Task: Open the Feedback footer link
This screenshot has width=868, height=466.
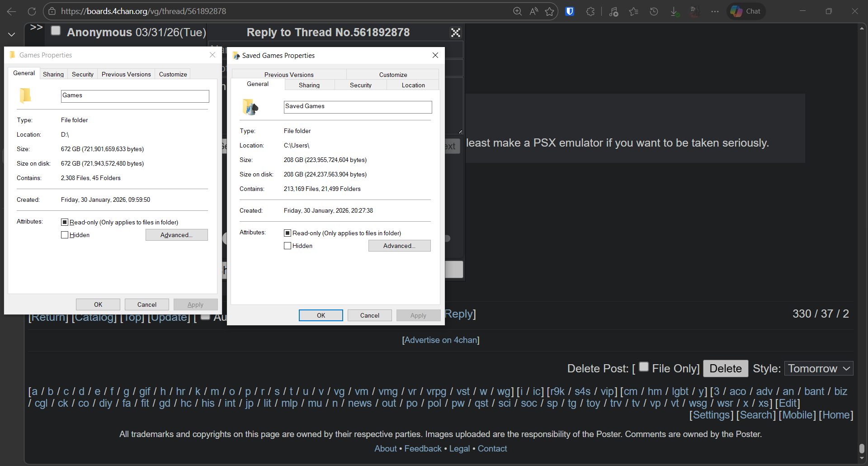Action: pos(423,449)
